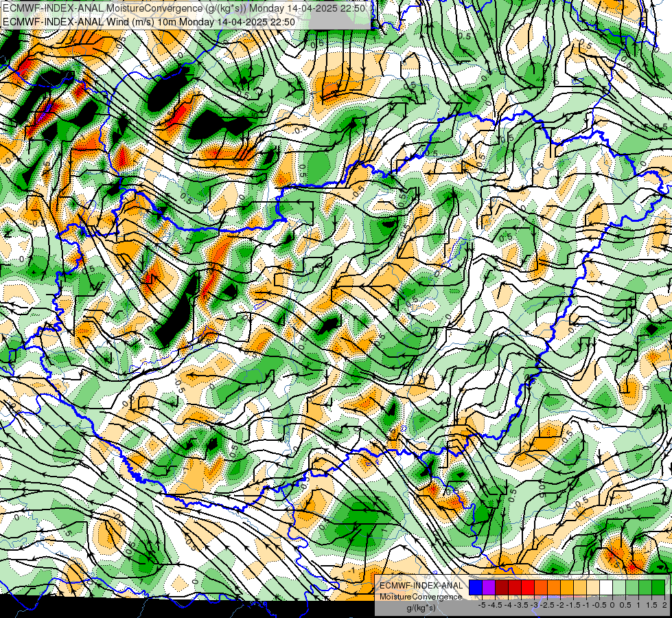The height and width of the screenshot is (618, 672).
Task: Click the white legend swatch
Action: [606, 587]
